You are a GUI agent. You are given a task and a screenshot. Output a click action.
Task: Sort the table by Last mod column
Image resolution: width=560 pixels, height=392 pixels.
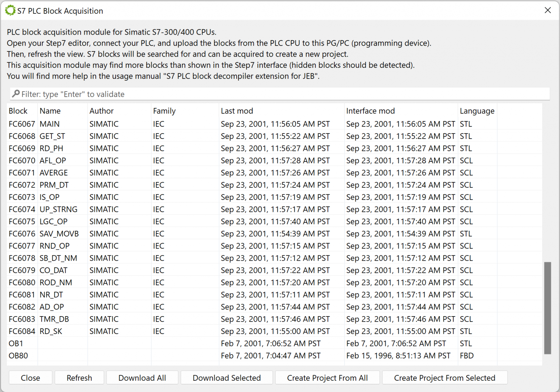point(236,111)
